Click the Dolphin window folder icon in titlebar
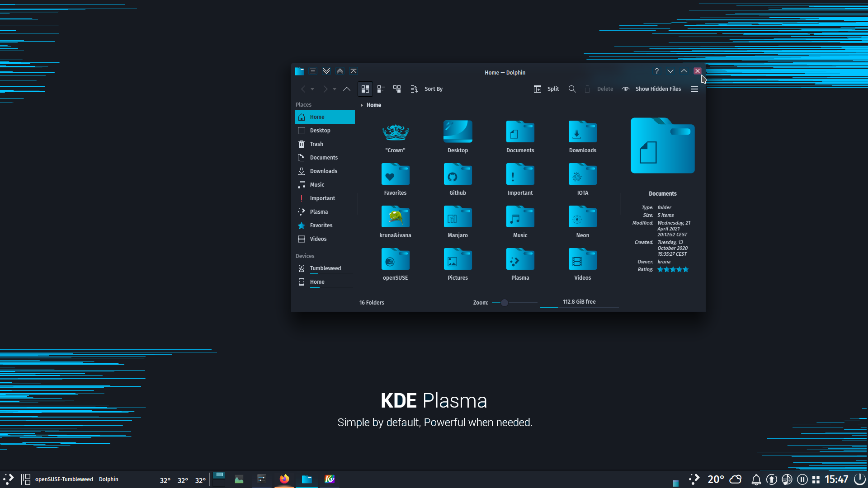This screenshot has width=868, height=488. 299,71
